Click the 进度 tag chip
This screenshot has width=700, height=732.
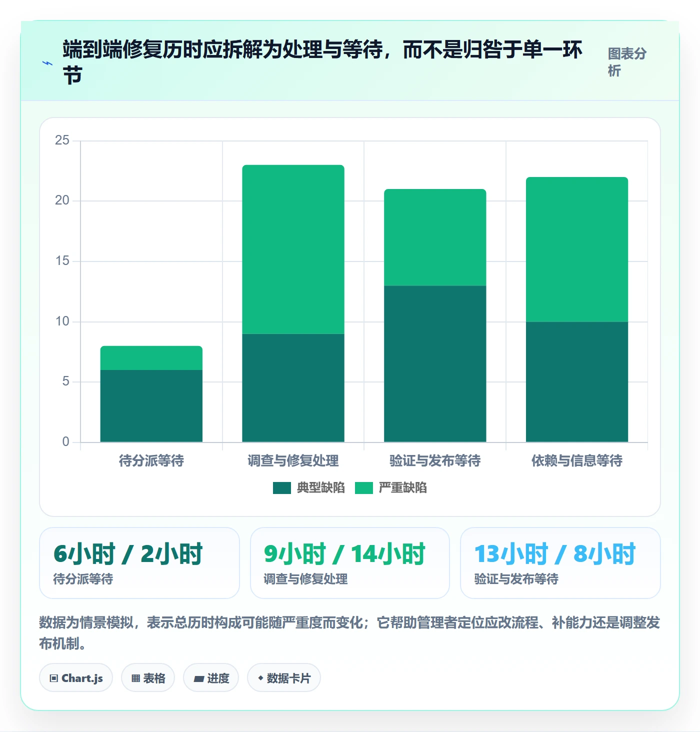[x=211, y=678]
